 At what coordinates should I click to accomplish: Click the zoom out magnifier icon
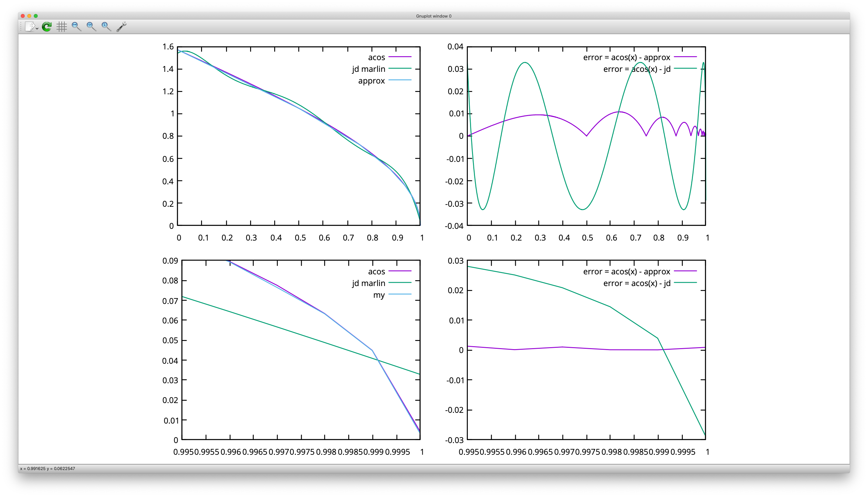click(76, 26)
